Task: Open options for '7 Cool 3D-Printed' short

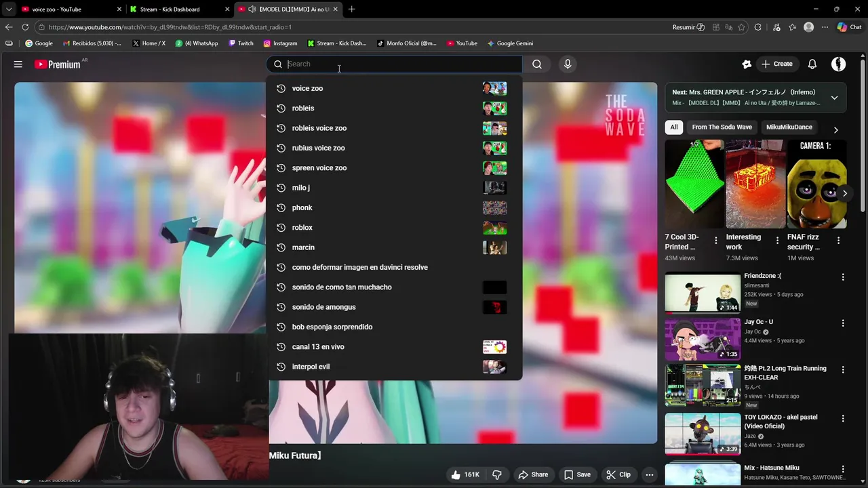Action: (715, 241)
